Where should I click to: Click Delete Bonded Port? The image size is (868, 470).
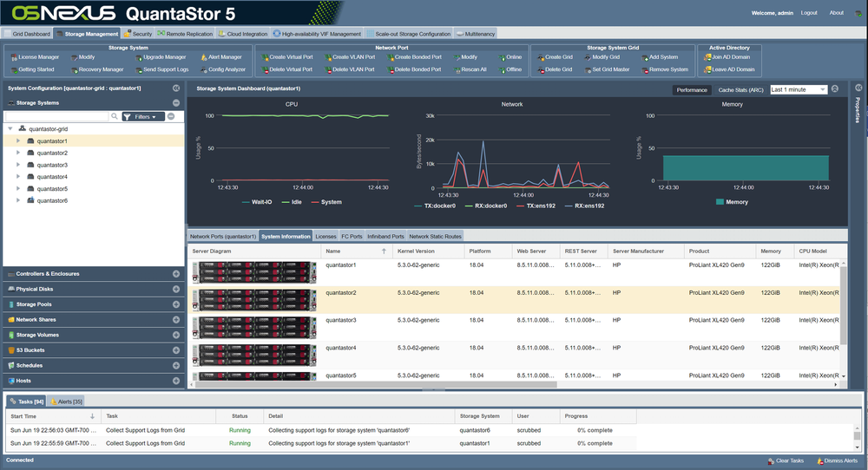[414, 69]
